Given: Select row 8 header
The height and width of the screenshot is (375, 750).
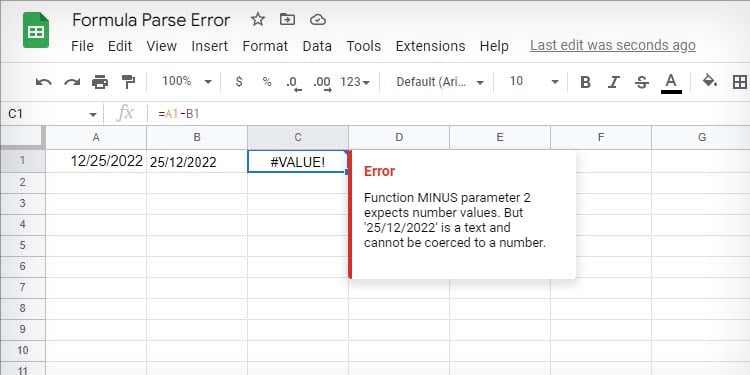Looking at the screenshot, I should point(22,308).
